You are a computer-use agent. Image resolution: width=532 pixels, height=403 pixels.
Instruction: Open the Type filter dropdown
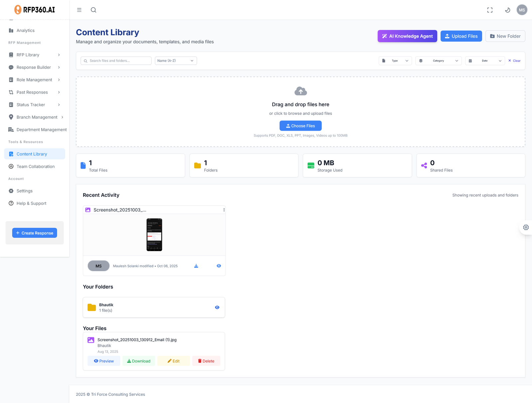pos(395,61)
